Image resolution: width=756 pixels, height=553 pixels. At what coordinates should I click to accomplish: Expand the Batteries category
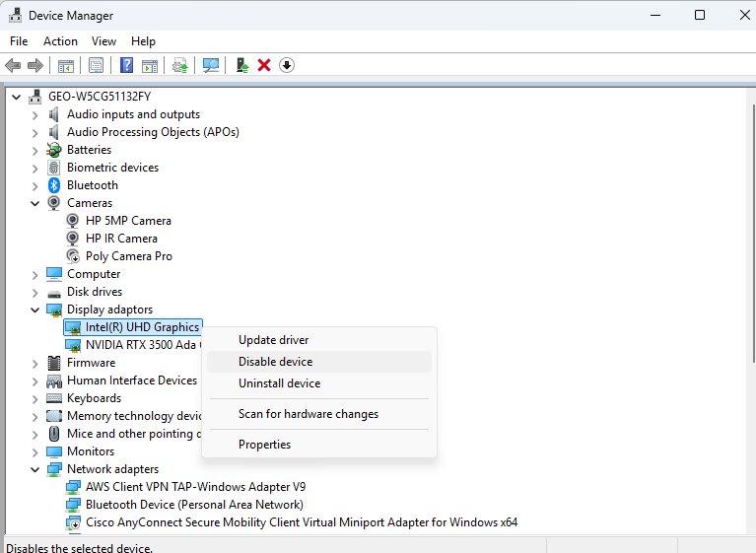tap(35, 150)
